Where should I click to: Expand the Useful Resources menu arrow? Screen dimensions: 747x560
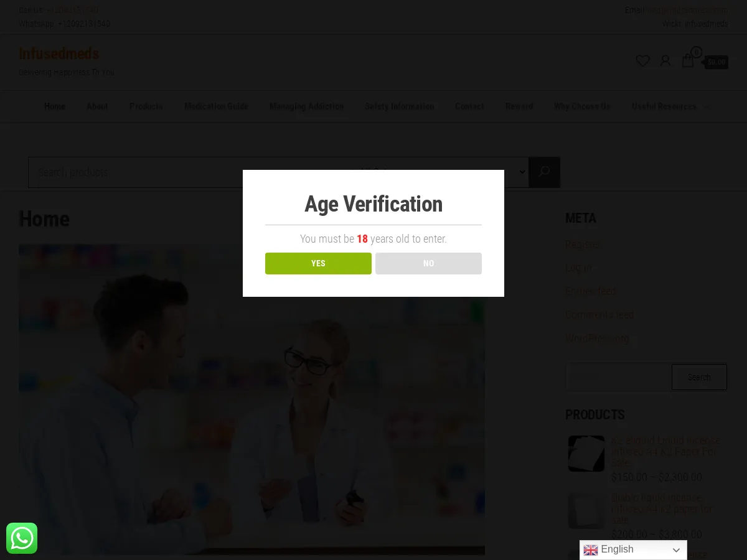click(x=707, y=107)
